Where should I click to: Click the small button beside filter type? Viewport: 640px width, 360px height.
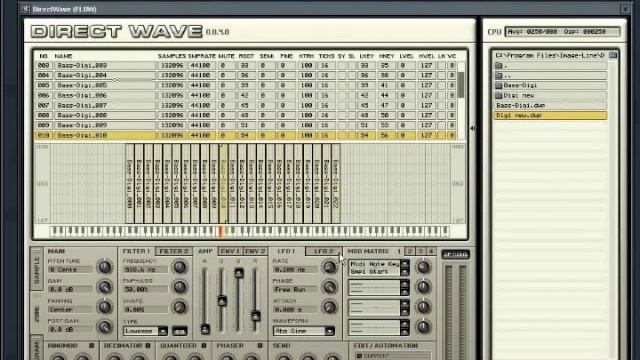click(180, 331)
